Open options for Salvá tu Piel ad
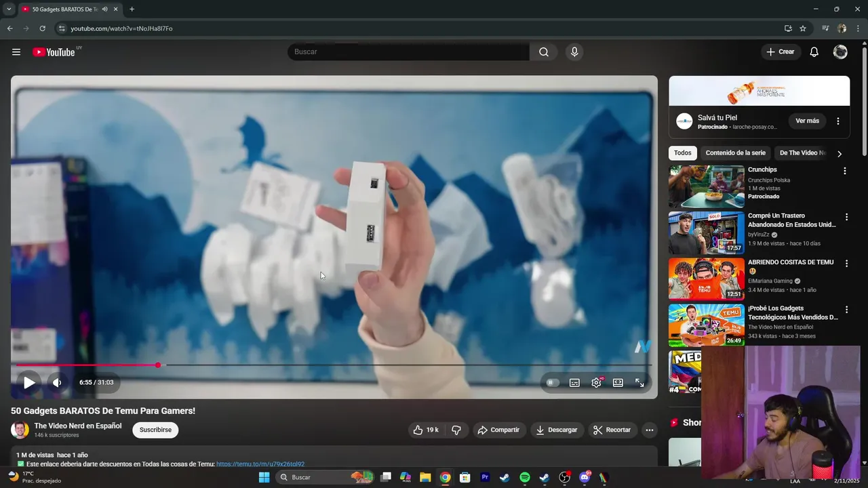This screenshot has height=488, width=868. (838, 121)
